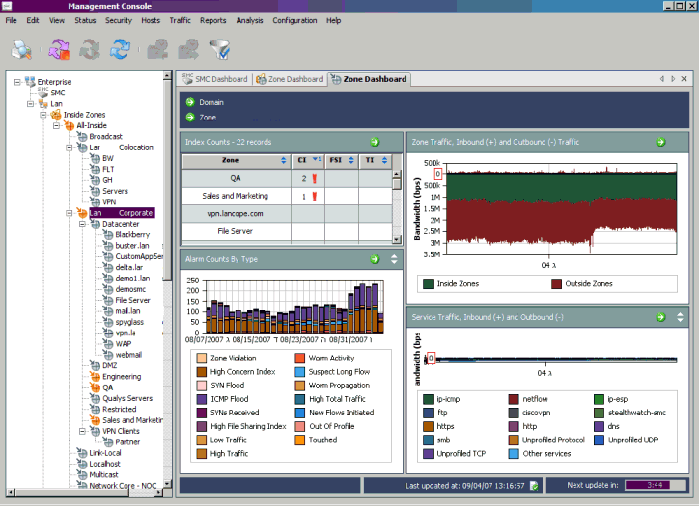Screen dimensions: 699x506
Task: Collapse the VPN Clients node
Action: [x=82, y=431]
